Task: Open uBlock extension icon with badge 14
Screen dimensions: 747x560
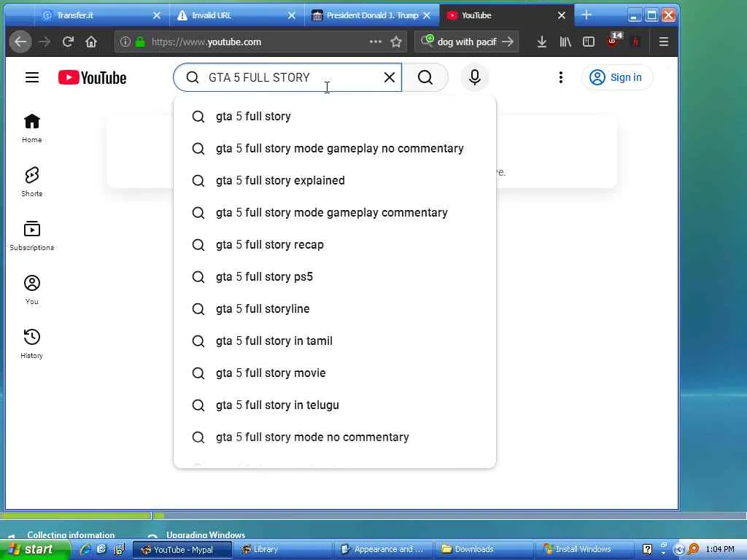Action: (x=614, y=41)
